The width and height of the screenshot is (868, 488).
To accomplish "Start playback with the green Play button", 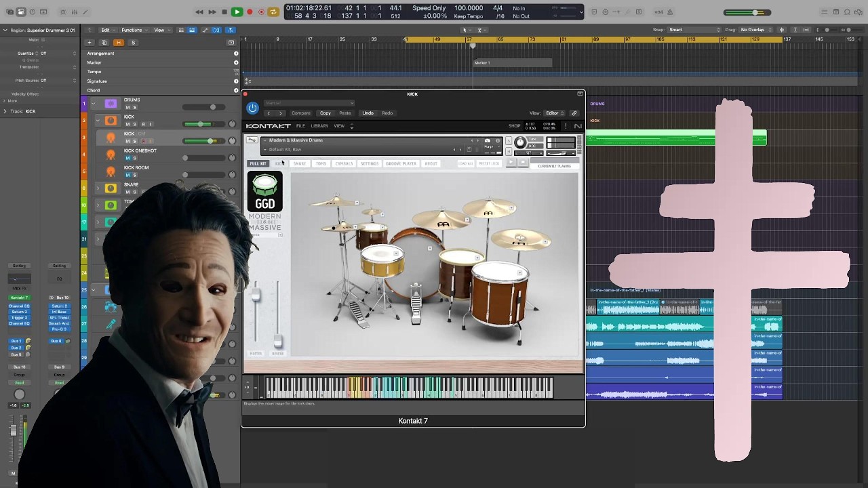I will 237,12.
